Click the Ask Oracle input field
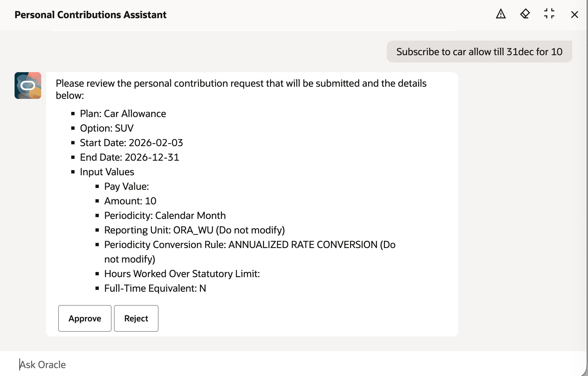Image resolution: width=588 pixels, height=376 pixels. point(121,364)
